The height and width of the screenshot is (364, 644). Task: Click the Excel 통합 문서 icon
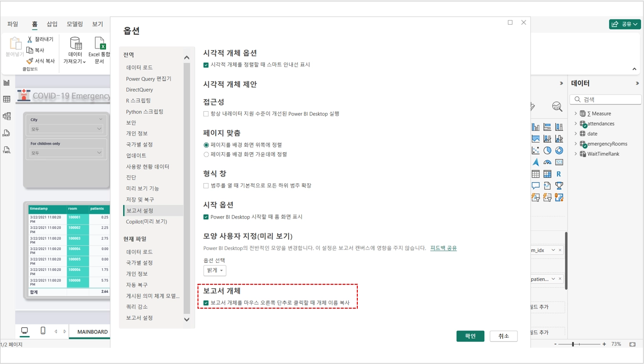pos(99,50)
